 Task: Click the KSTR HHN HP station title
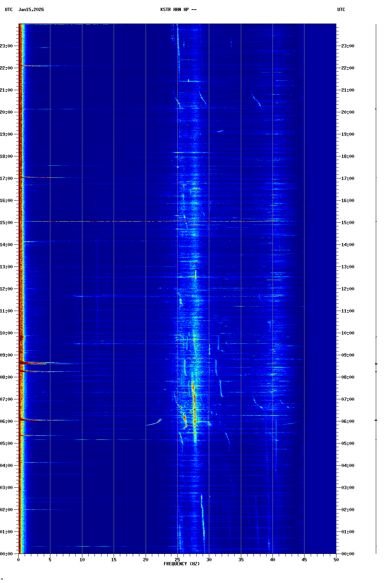pyautogui.click(x=178, y=10)
